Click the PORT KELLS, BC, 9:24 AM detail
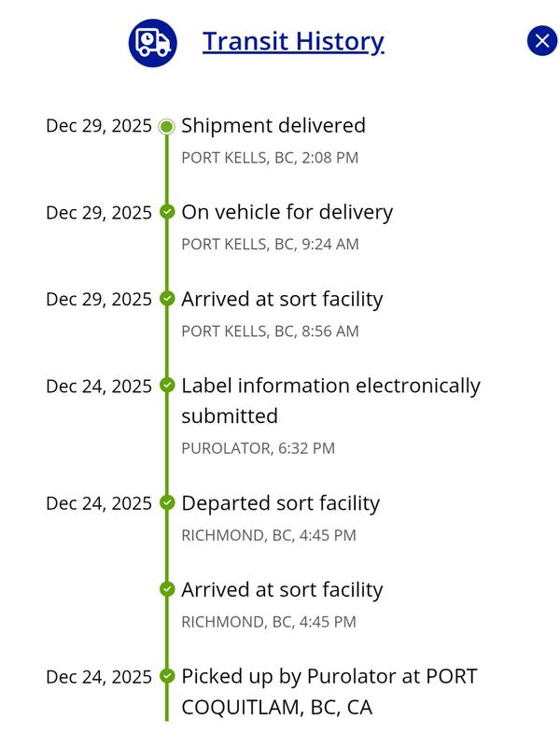The image size is (560, 747). 270,245
